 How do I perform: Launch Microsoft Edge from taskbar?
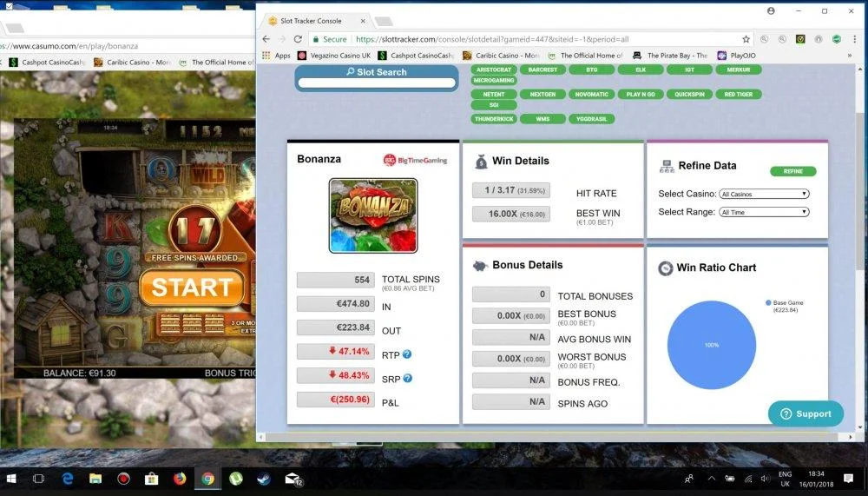point(68,479)
